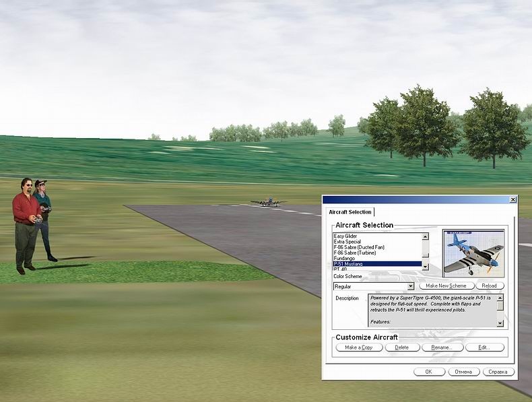Click the Rename... button
The width and height of the screenshot is (532, 402).
coord(442,347)
